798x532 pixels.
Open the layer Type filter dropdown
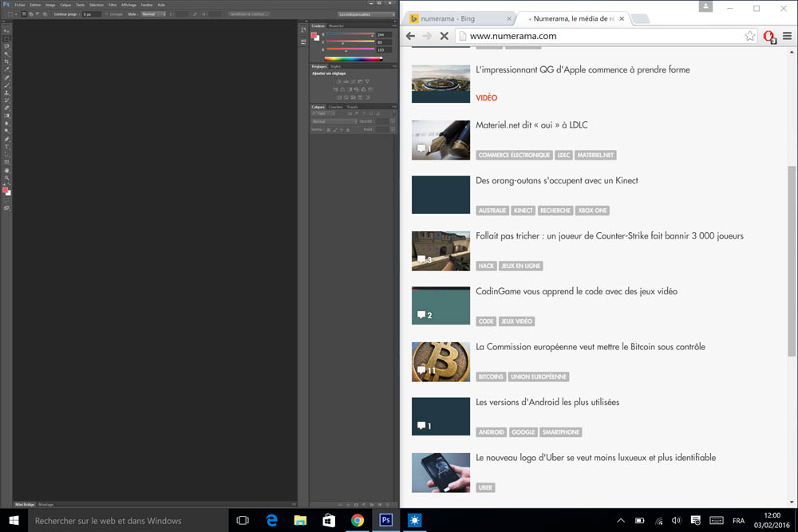[x=326, y=113]
